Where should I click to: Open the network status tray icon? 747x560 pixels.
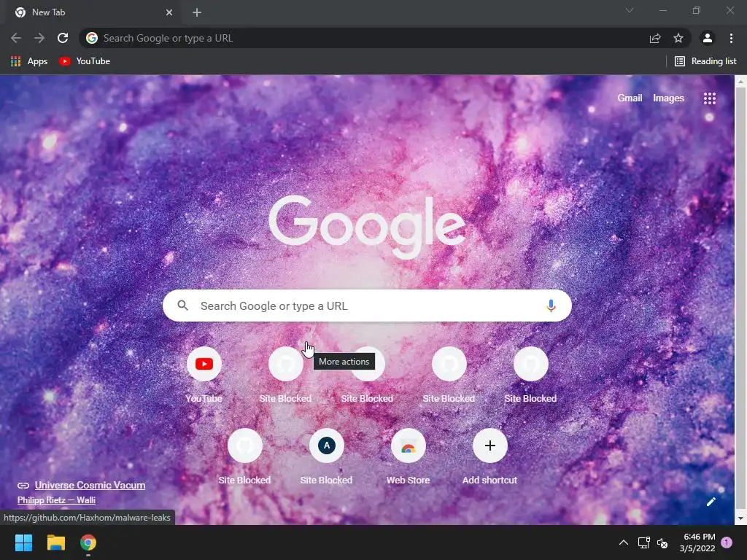click(x=644, y=542)
